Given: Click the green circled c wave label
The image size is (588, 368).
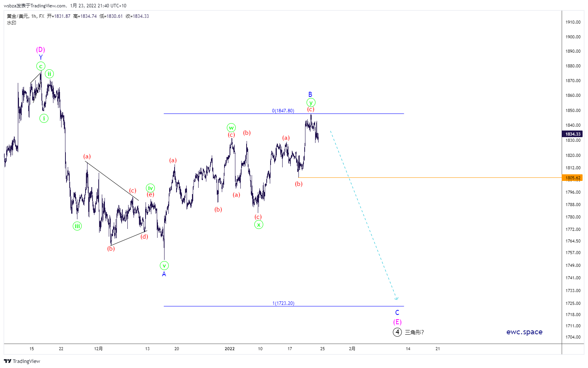Looking at the screenshot, I should (41, 66).
